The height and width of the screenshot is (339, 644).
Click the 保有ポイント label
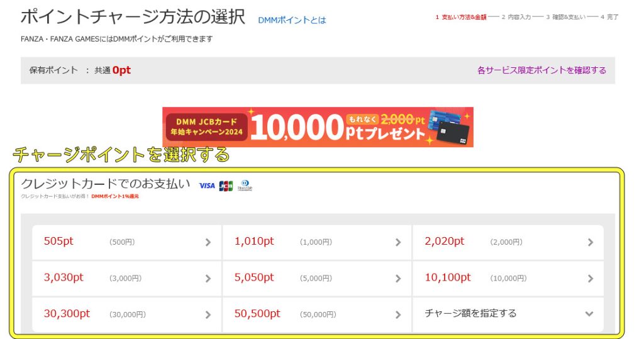53,70
